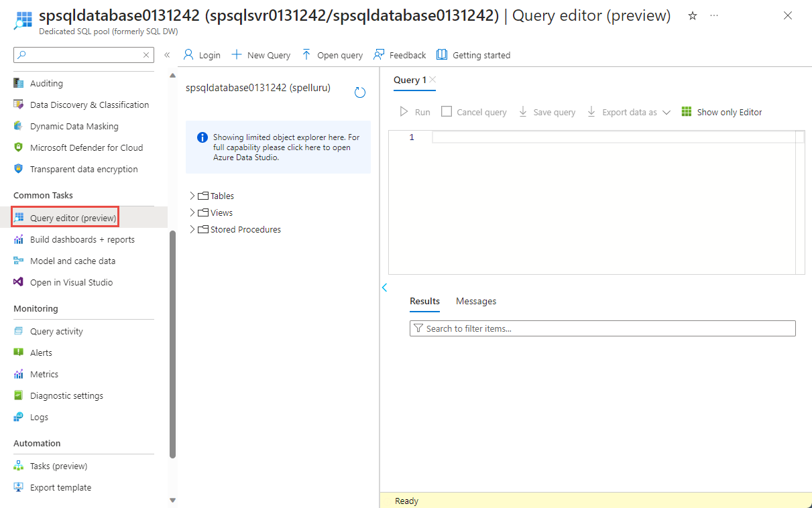The width and height of the screenshot is (812, 508).
Task: Click Transparent data encryption shield icon
Action: coord(19,170)
